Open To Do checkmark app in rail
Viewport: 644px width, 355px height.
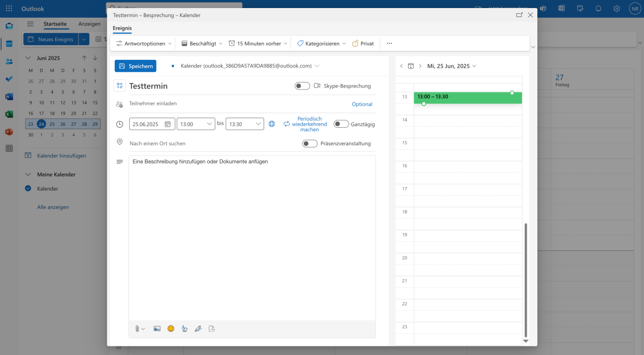tap(9, 79)
